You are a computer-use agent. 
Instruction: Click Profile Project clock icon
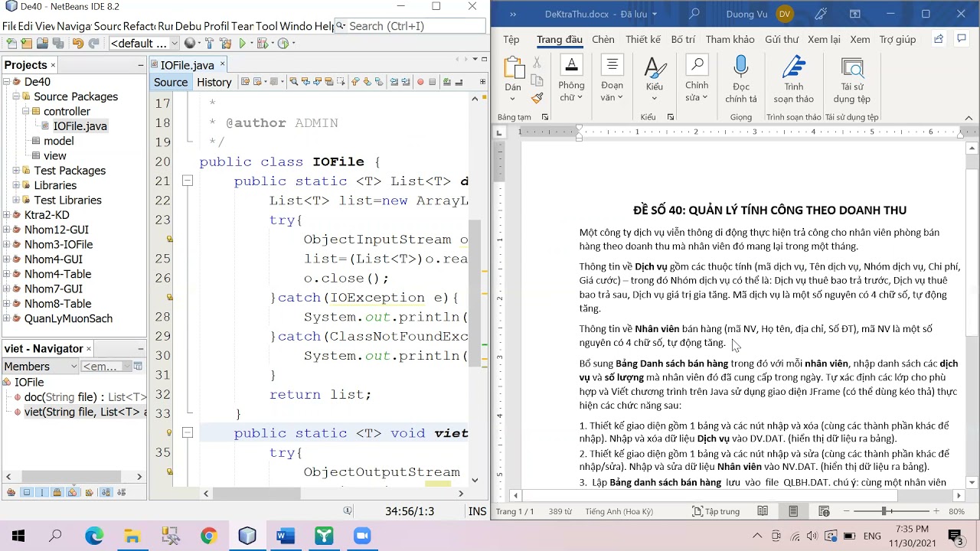(283, 44)
